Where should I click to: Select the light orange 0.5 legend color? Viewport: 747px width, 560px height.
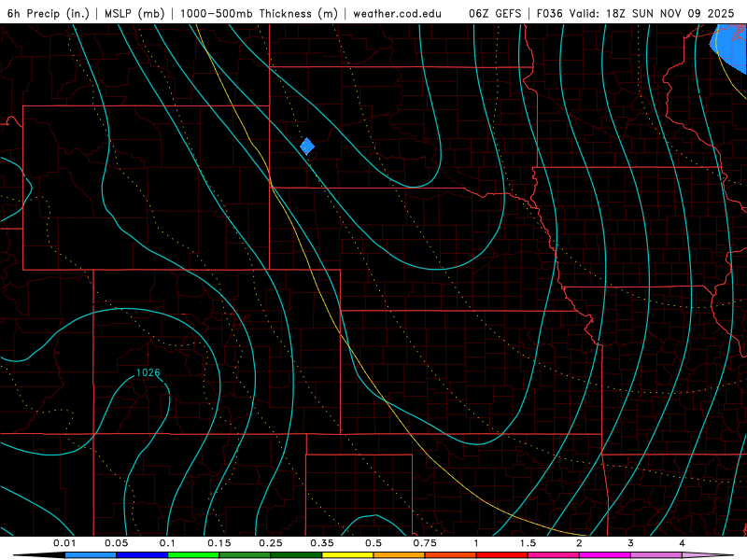[x=400, y=555]
